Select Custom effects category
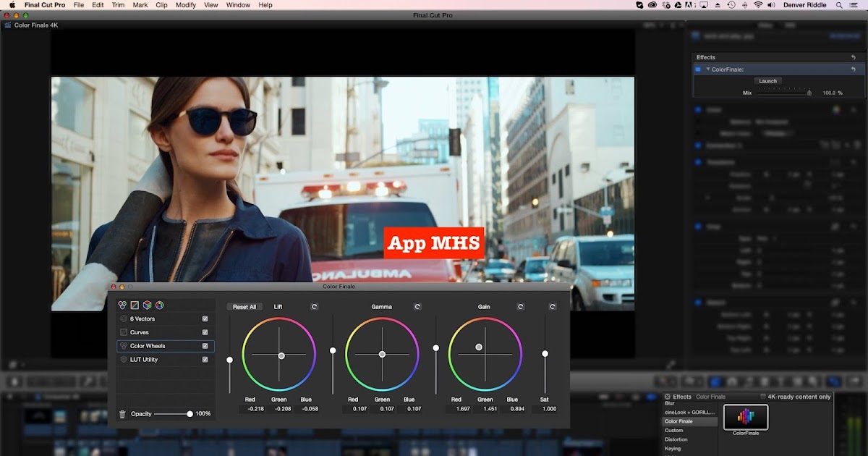The width and height of the screenshot is (868, 456). (x=691, y=431)
